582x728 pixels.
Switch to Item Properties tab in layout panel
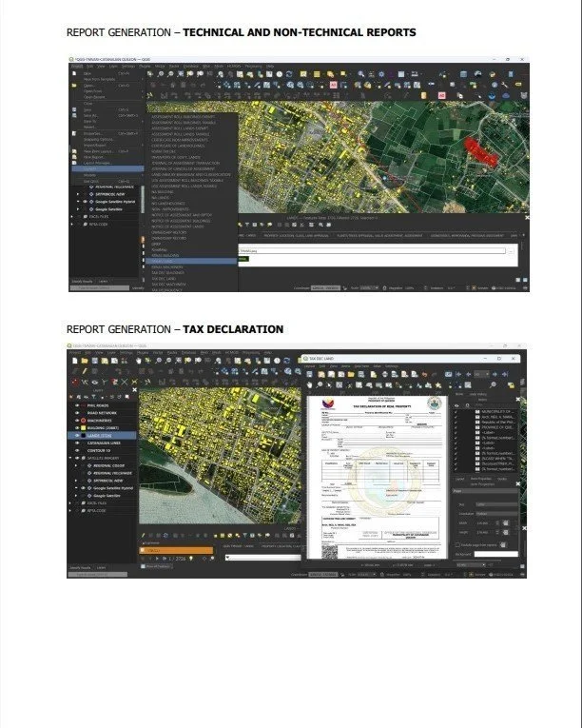pyautogui.click(x=481, y=479)
